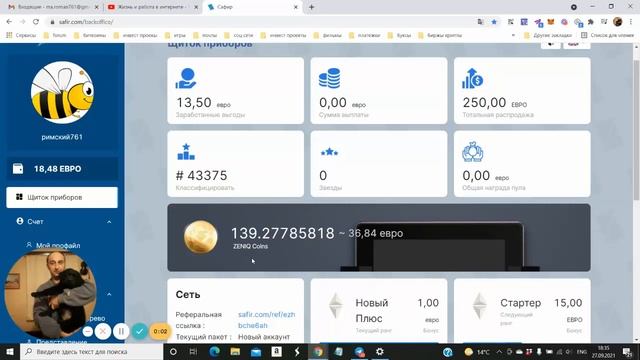
Task: Open the forum bookmarks folder
Action: pyautogui.click(x=55, y=36)
